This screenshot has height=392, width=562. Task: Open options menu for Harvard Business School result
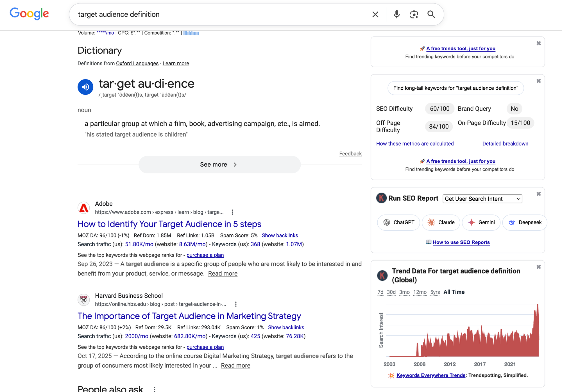coord(236,304)
